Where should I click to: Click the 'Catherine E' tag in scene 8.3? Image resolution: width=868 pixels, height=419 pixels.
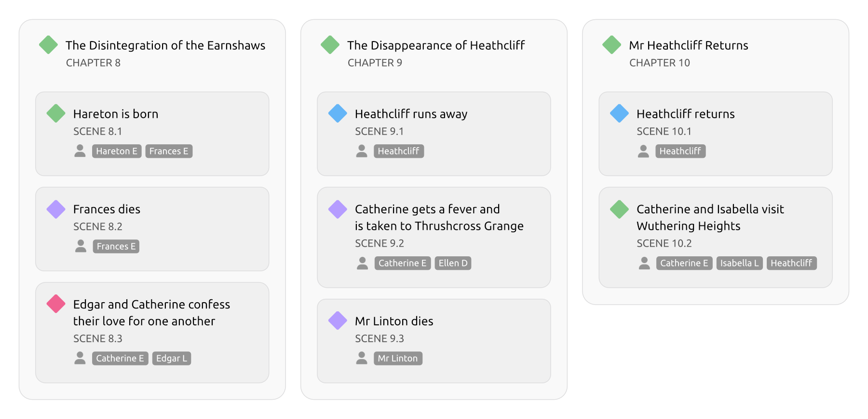click(120, 358)
